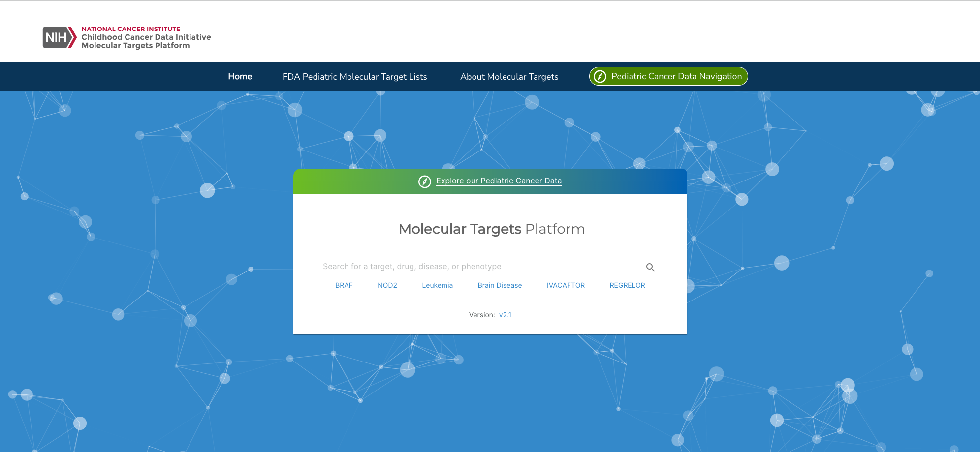Image resolution: width=980 pixels, height=452 pixels.
Task: Open the Home navigation item
Action: pos(240,76)
